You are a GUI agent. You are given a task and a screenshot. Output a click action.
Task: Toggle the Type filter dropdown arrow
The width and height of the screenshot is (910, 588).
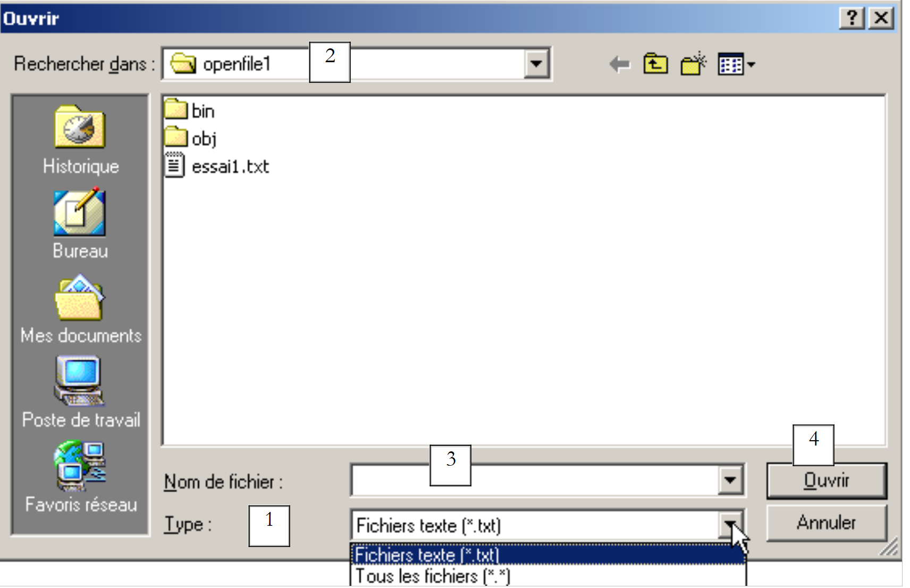[731, 524]
